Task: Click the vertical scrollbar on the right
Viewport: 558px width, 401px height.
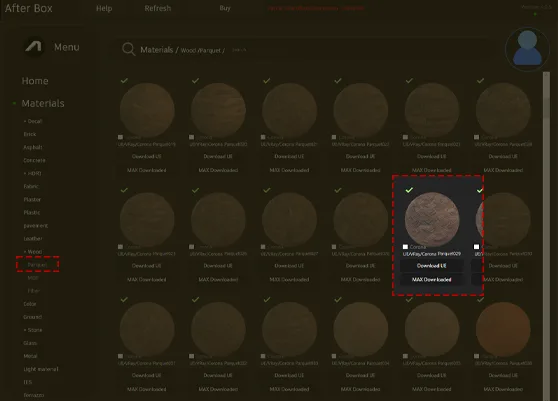Action: [546, 236]
